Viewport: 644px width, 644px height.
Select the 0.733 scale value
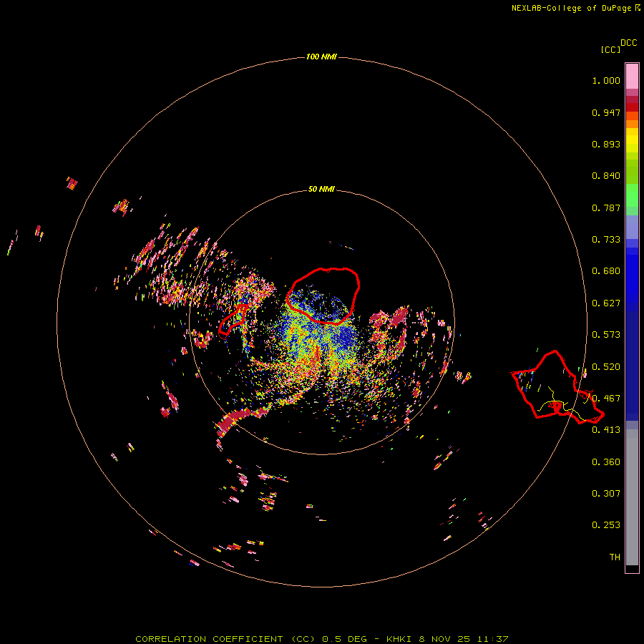(606, 240)
